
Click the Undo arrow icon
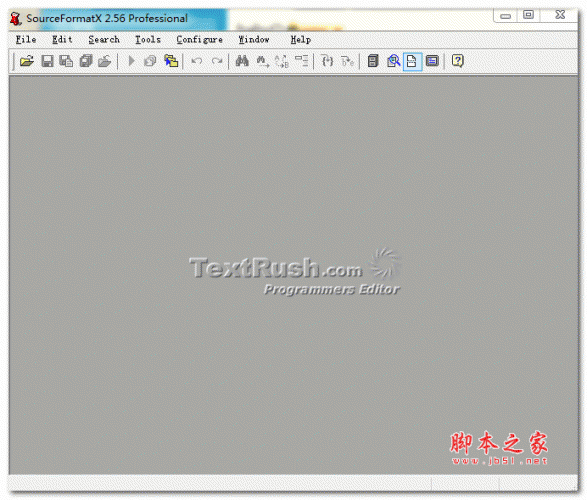pyautogui.click(x=197, y=61)
